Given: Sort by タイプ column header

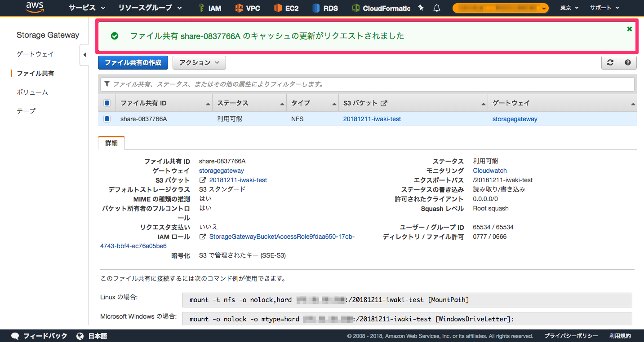Looking at the screenshot, I should [x=312, y=103].
